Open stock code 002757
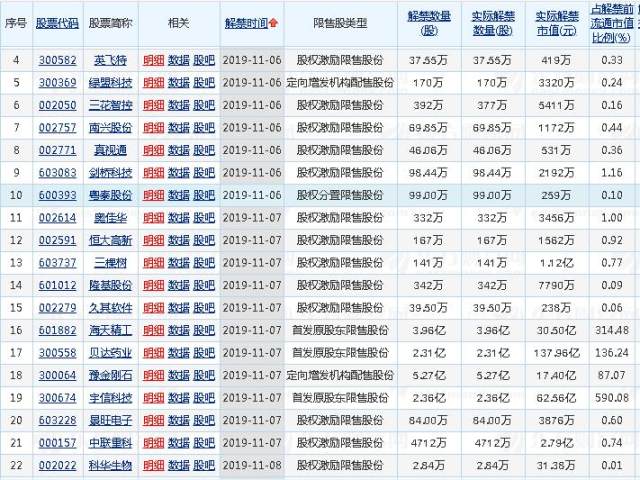 [58, 128]
